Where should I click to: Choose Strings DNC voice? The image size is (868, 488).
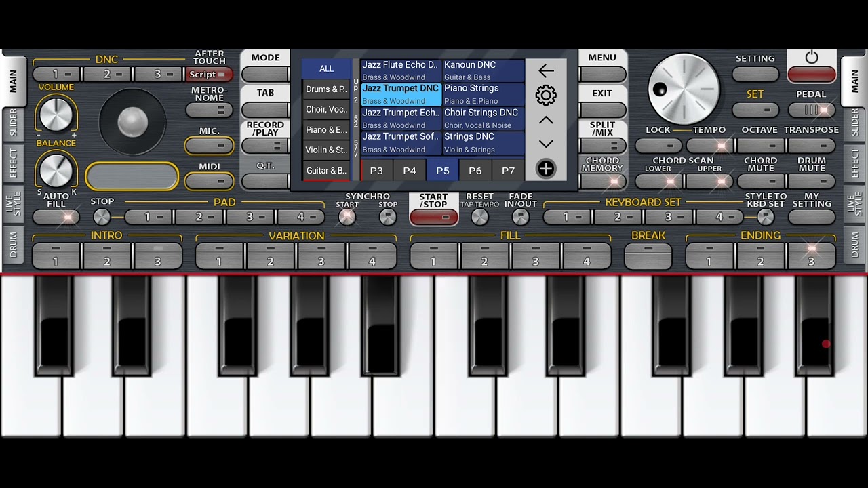coord(483,143)
